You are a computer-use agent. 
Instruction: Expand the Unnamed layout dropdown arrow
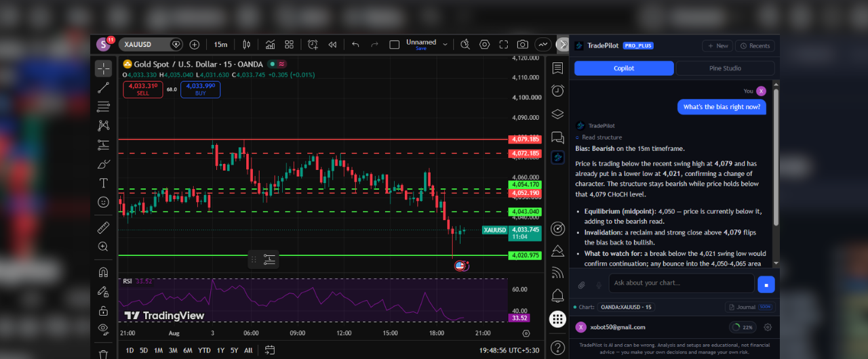pyautogui.click(x=446, y=44)
